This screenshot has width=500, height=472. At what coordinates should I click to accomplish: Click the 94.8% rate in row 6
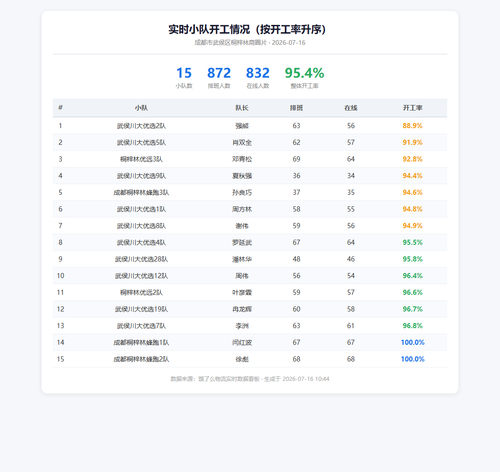point(412,209)
